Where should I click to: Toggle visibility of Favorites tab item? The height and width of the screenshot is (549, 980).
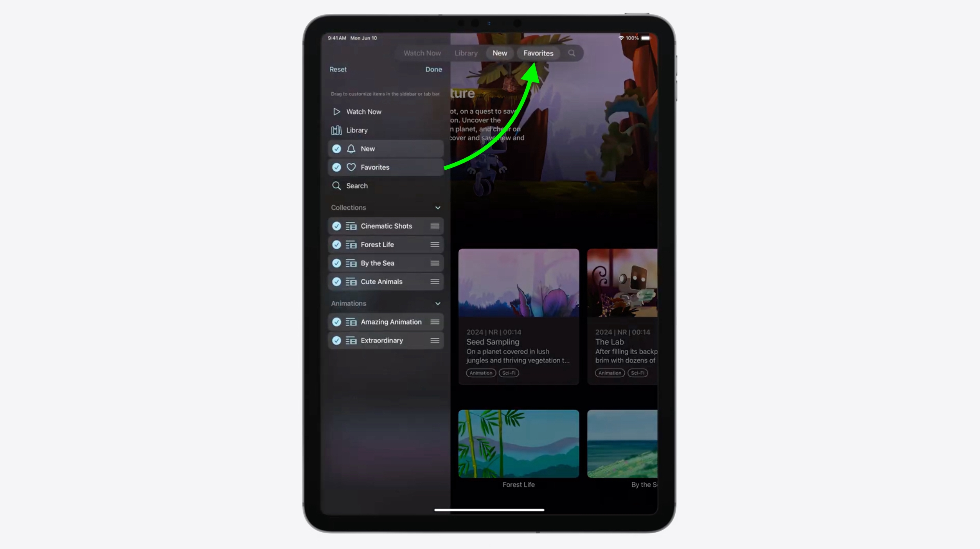point(336,167)
